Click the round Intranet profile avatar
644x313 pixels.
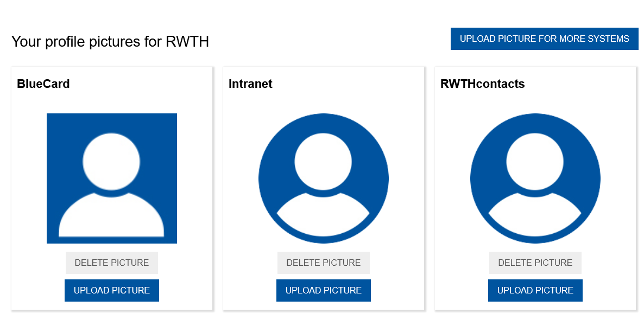tap(323, 178)
